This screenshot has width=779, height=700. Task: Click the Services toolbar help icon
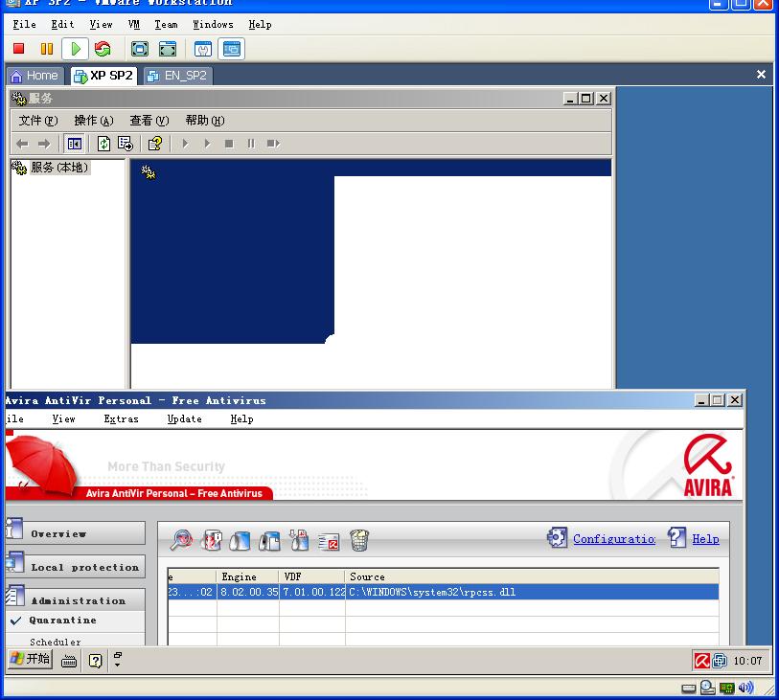pos(155,144)
